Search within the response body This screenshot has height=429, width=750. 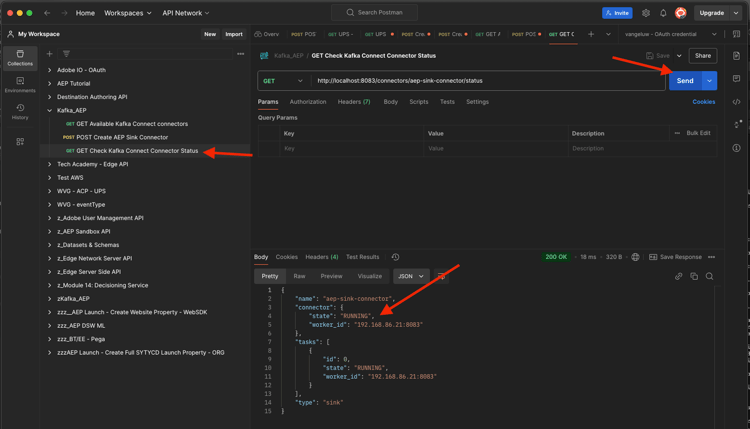(710, 276)
